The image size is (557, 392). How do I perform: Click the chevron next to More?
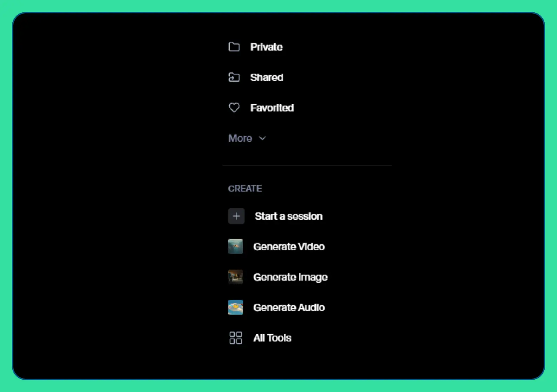click(x=262, y=138)
